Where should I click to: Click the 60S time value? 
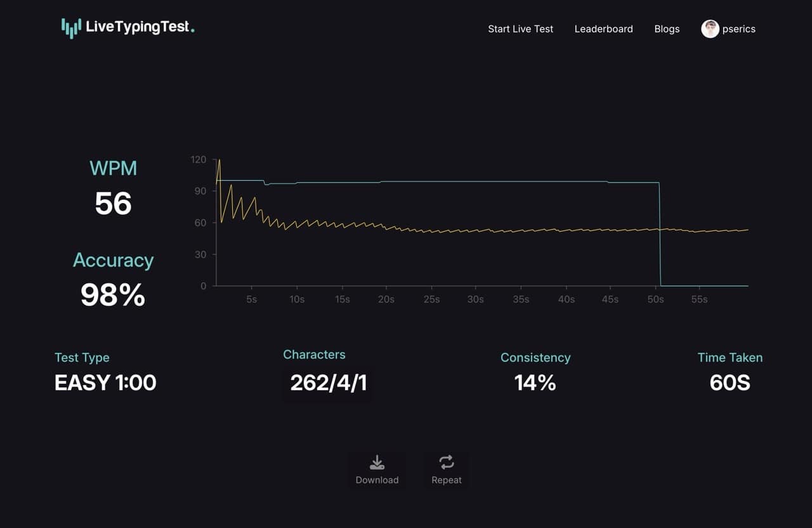tap(730, 383)
